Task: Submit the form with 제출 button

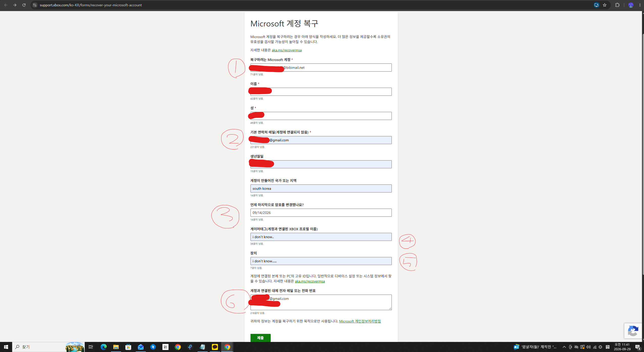Action: (x=260, y=338)
